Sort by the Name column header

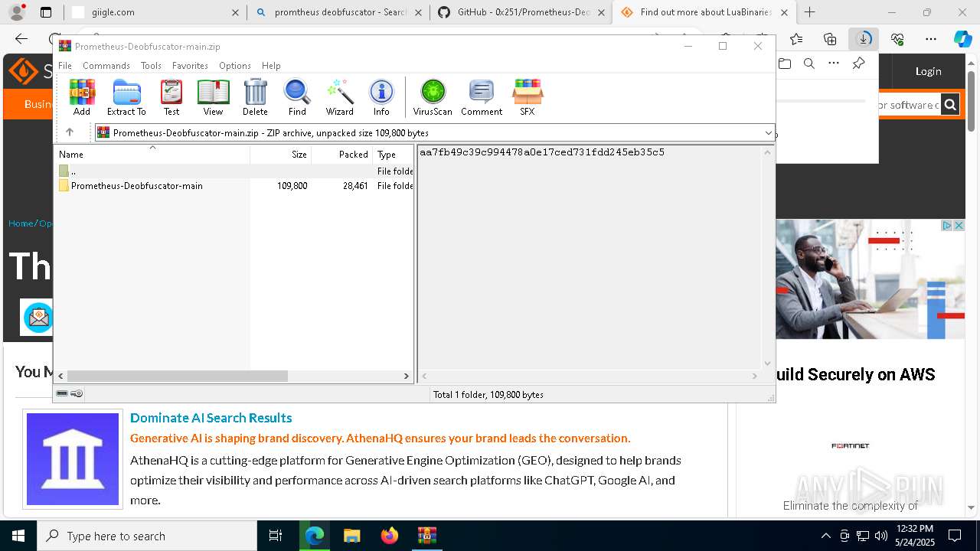click(x=152, y=154)
